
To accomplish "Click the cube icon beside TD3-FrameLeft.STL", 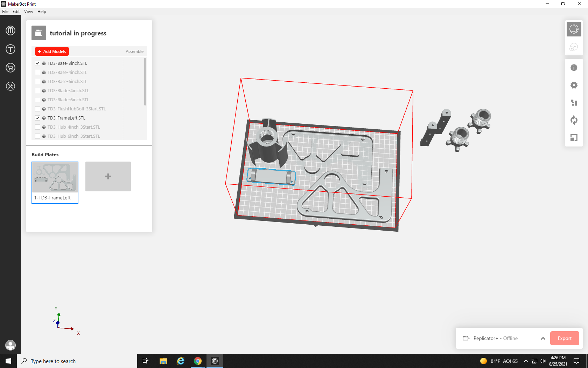I will [44, 118].
